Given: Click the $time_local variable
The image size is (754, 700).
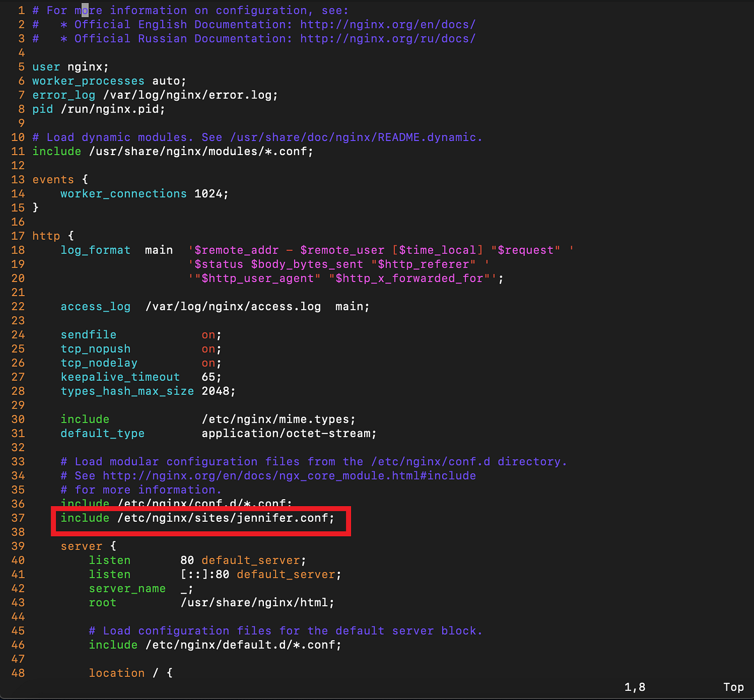Looking at the screenshot, I should pyautogui.click(x=437, y=250).
